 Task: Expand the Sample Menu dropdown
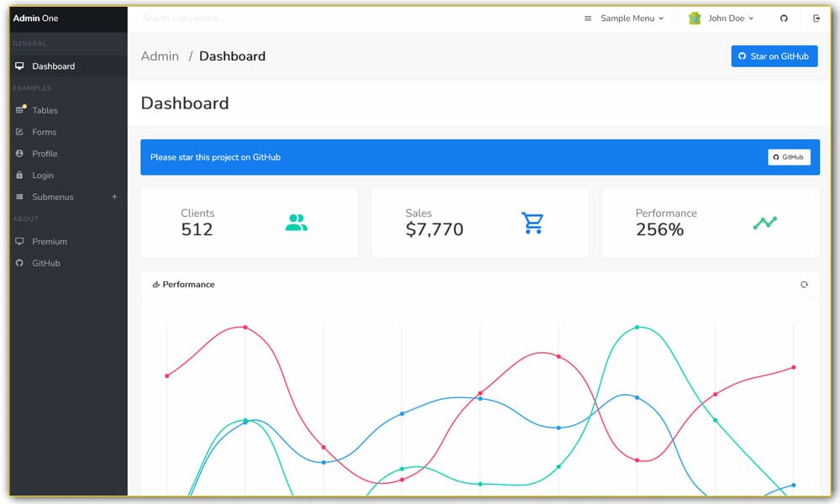629,18
